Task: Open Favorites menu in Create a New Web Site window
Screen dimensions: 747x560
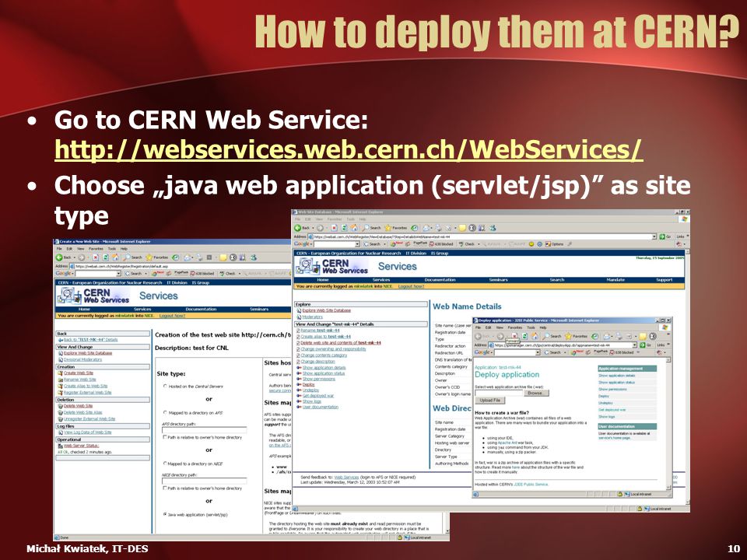Action: click(x=96, y=249)
